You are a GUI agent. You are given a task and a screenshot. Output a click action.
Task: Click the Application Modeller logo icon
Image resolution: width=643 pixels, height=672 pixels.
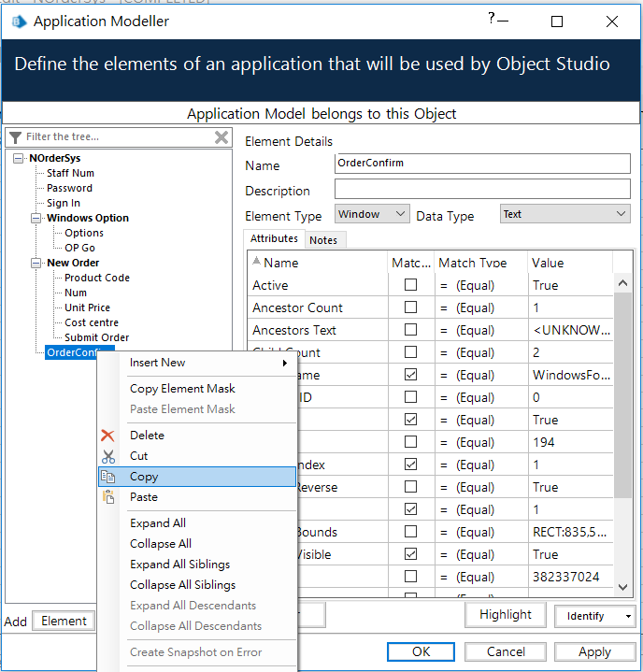pyautogui.click(x=19, y=21)
